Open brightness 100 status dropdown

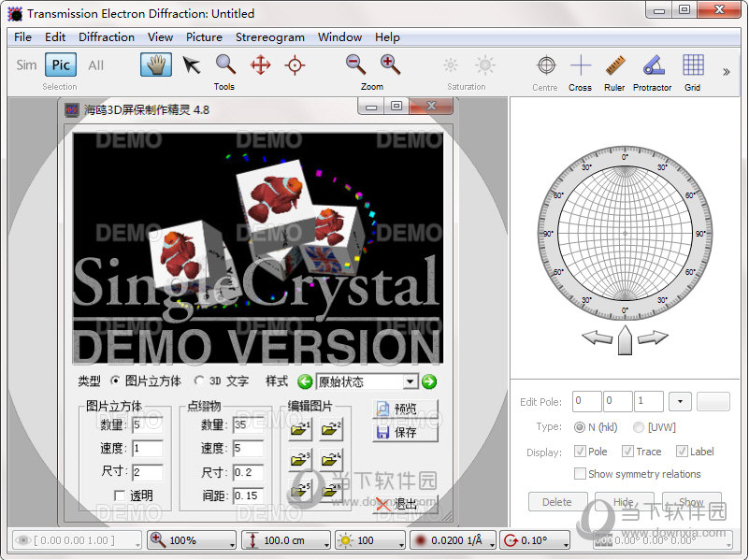tap(370, 540)
